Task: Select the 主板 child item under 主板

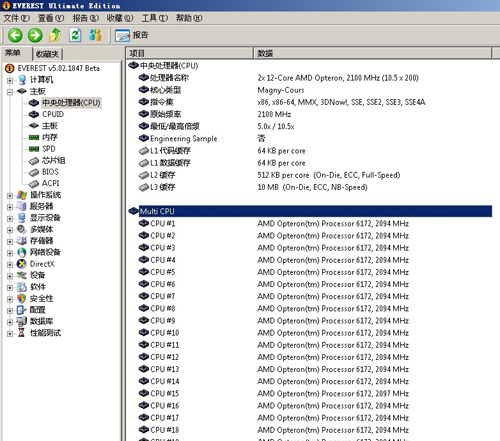Action: (x=50, y=126)
